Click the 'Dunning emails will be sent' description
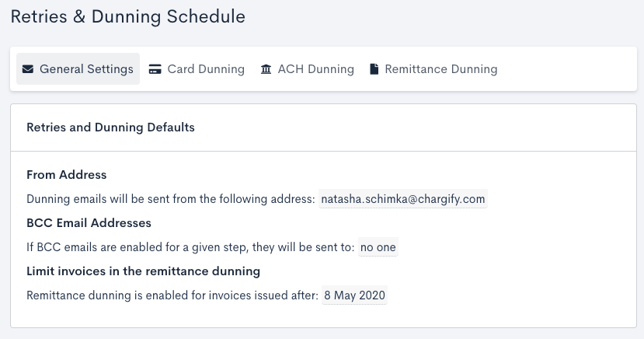This screenshot has width=644, height=339. point(171,199)
